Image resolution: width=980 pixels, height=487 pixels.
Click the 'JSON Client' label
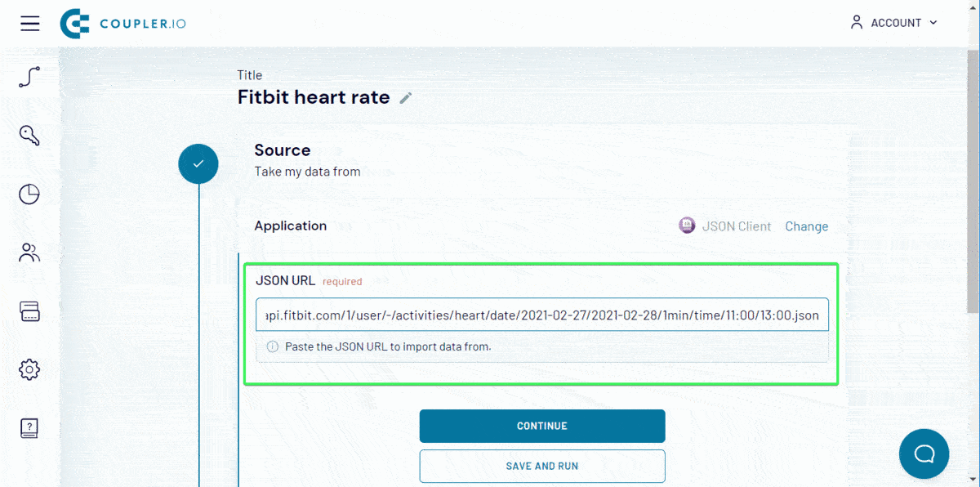pos(737,226)
